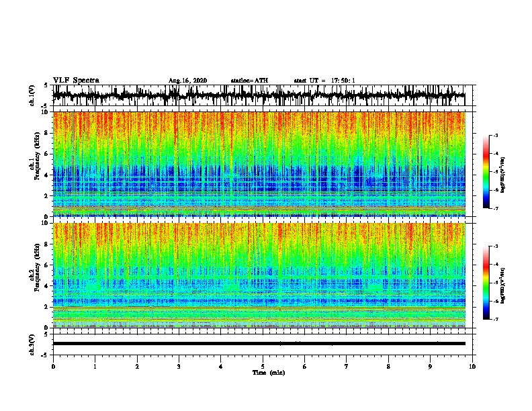
Task: Click the ch.3 flat voltage trace
Action: click(x=259, y=344)
